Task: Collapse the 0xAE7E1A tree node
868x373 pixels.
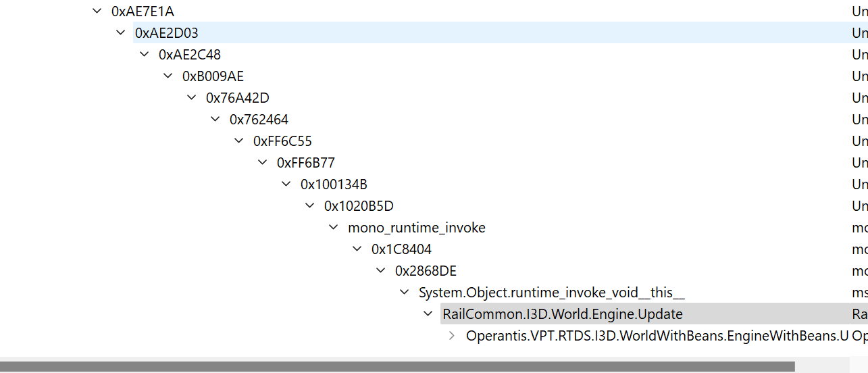Action: pyautogui.click(x=97, y=11)
